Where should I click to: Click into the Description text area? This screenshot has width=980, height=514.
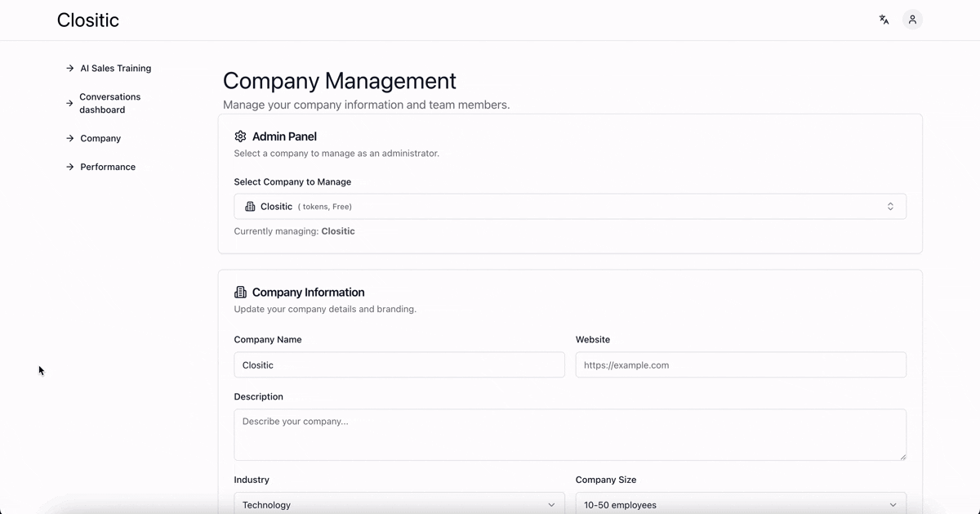(x=569, y=435)
